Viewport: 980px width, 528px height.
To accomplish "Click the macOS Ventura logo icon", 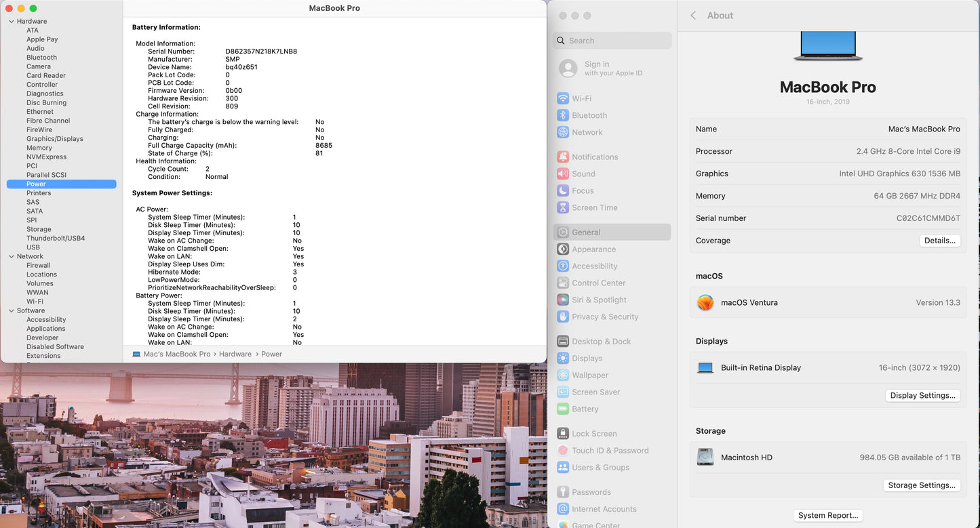I will [x=705, y=303].
